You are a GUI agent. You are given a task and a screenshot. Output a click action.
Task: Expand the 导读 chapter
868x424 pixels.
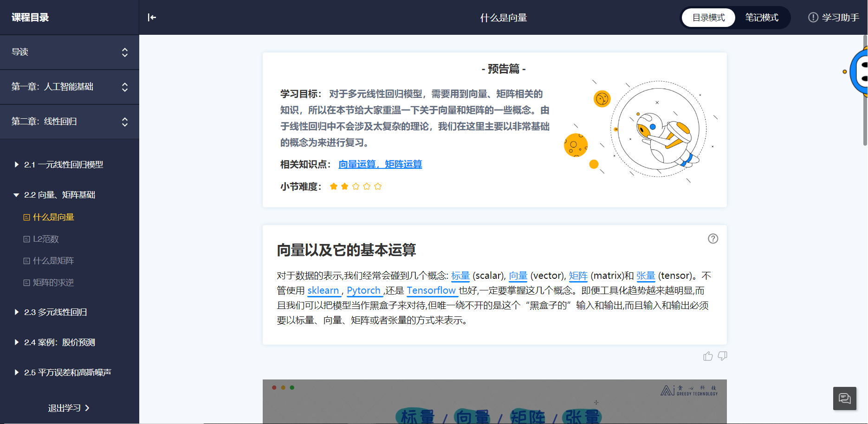point(124,52)
